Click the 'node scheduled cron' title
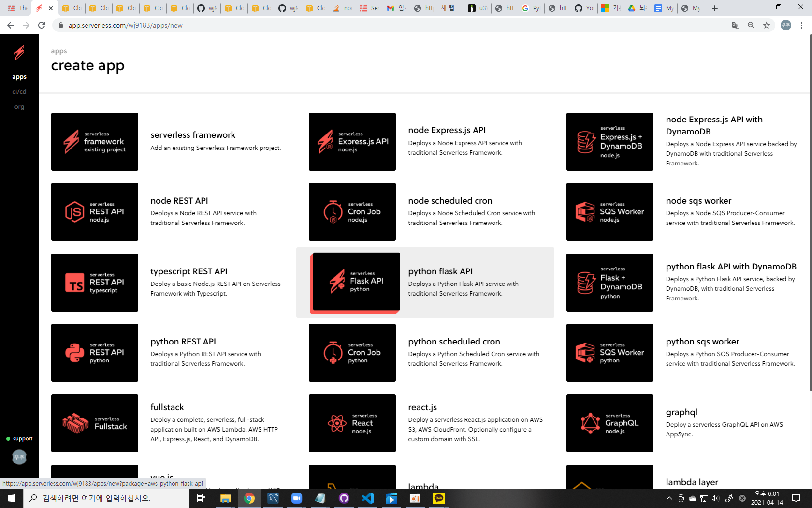The width and height of the screenshot is (812, 508). (x=450, y=201)
